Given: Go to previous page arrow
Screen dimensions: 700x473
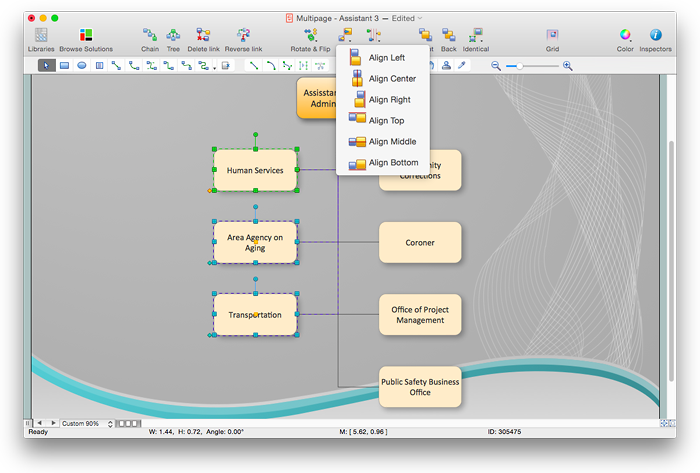Looking at the screenshot, I should tap(40, 423).
